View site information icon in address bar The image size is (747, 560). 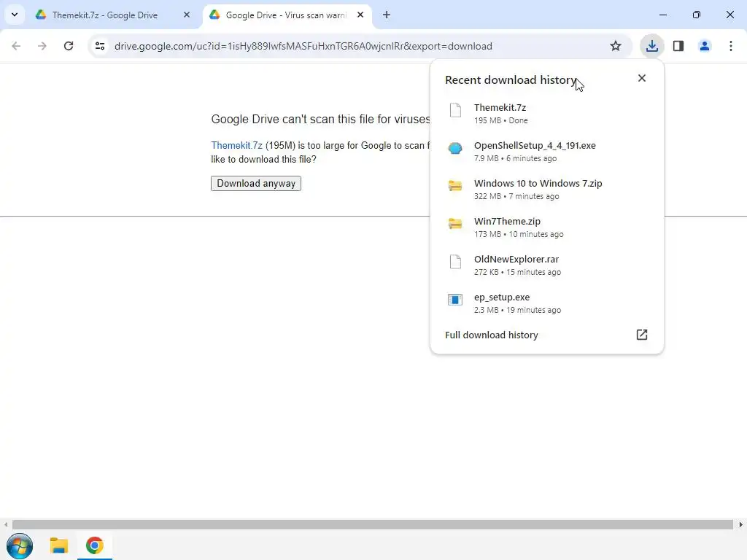[x=100, y=46]
